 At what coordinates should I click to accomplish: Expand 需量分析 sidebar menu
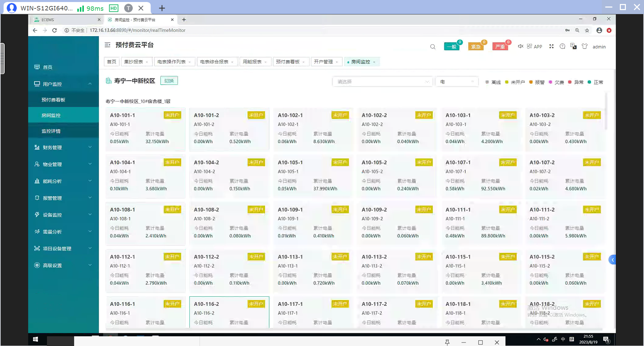(x=63, y=232)
